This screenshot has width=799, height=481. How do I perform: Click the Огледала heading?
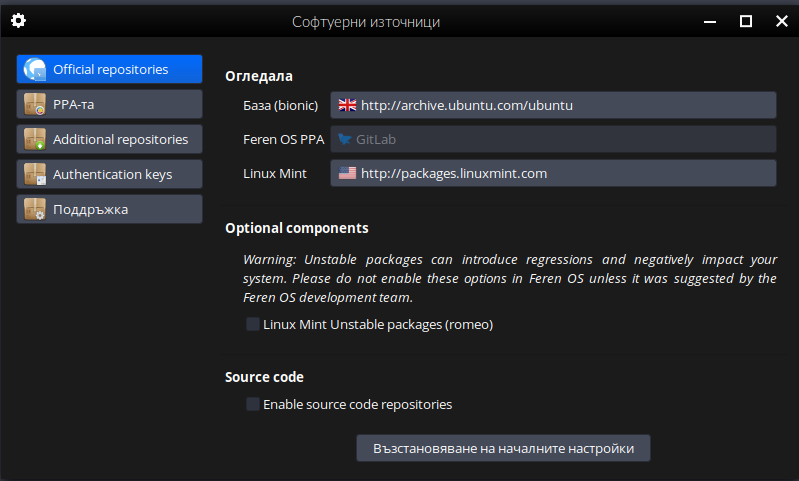point(259,76)
